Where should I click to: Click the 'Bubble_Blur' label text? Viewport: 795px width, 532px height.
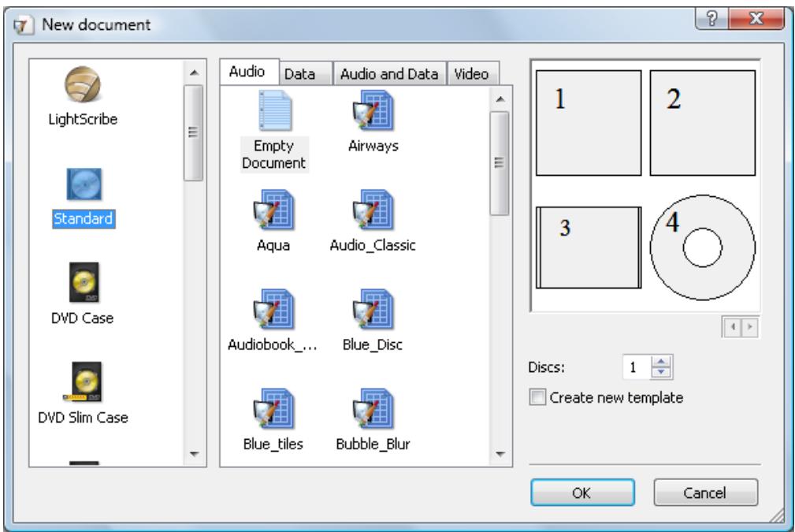click(373, 444)
